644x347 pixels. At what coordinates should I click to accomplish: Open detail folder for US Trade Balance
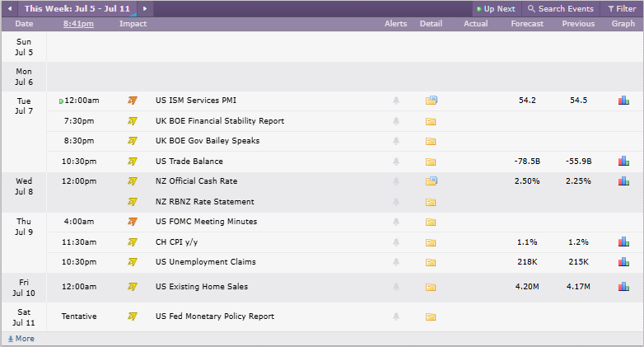click(x=431, y=162)
